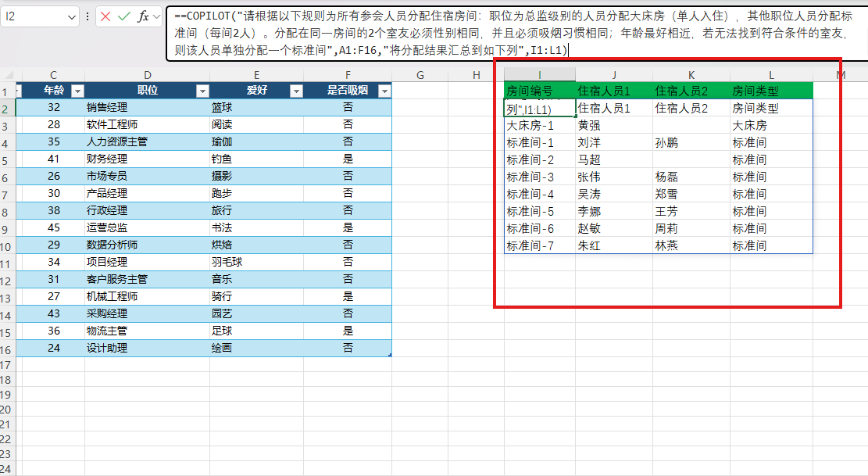868x476 pixels.
Task: Select occupant cell 李娜
Action: pyautogui.click(x=614, y=212)
